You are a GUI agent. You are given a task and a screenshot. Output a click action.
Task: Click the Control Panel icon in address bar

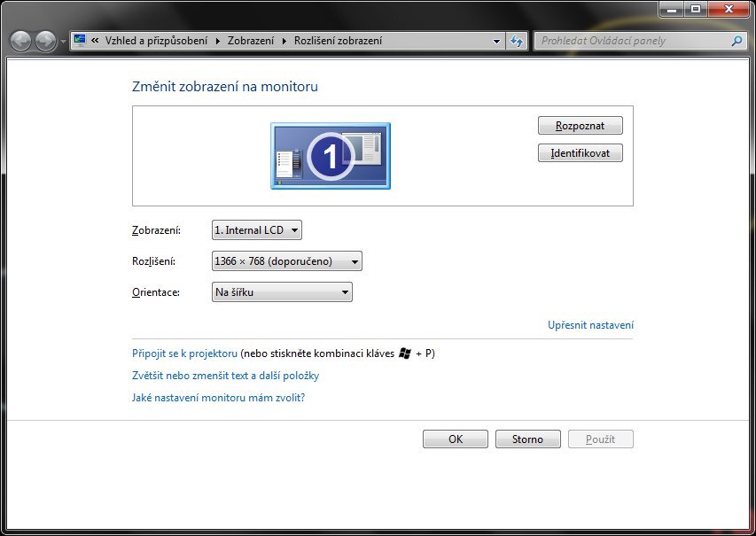[x=80, y=41]
